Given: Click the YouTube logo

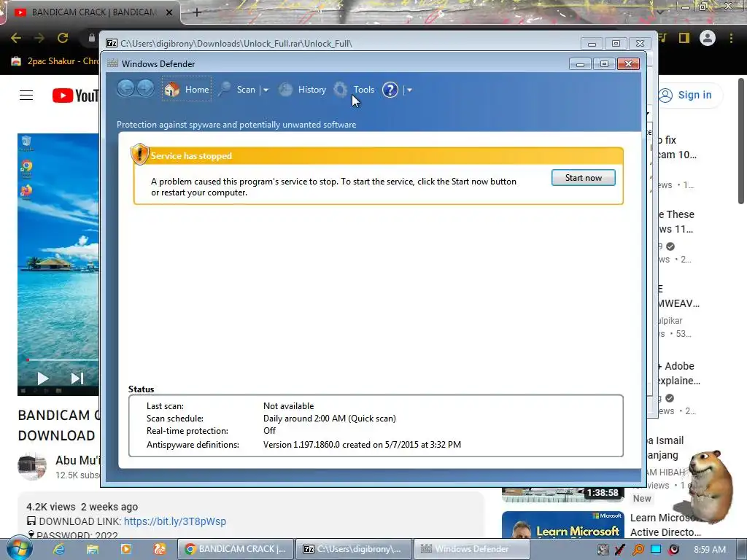Looking at the screenshot, I should click(75, 96).
